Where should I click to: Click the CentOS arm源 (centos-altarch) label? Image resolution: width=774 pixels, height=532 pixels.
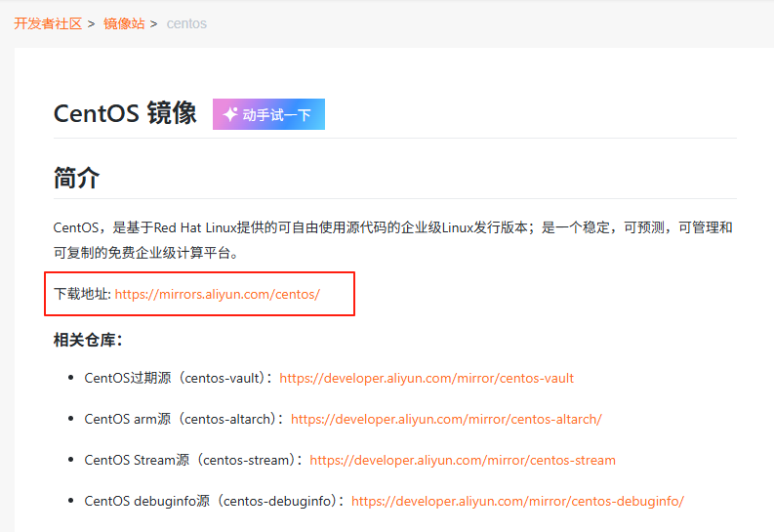click(x=183, y=419)
